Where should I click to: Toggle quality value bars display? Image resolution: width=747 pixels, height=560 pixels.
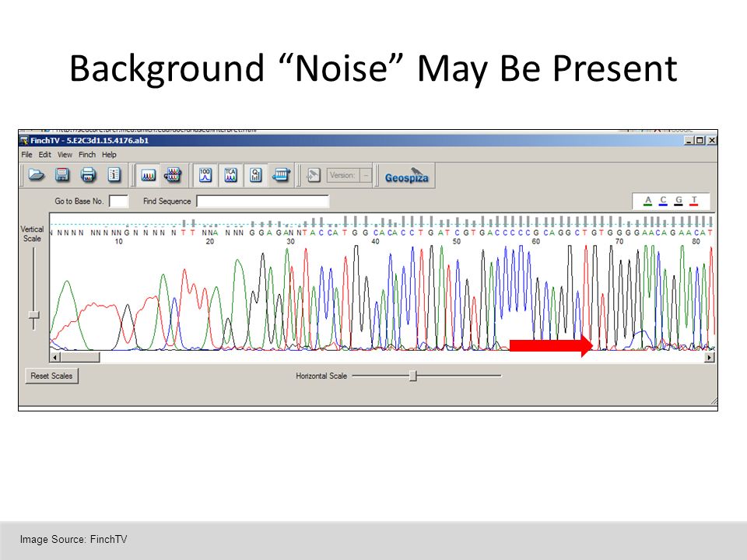pyautogui.click(x=256, y=175)
